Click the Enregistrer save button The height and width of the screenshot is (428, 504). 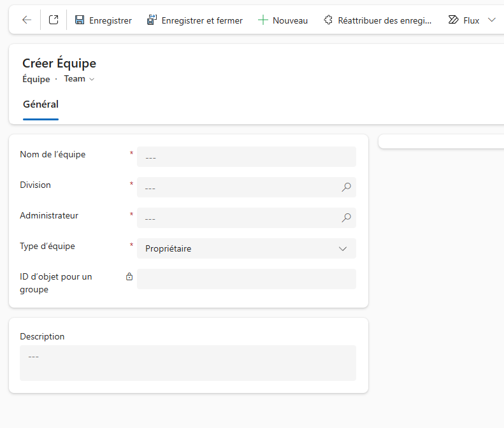(x=103, y=20)
